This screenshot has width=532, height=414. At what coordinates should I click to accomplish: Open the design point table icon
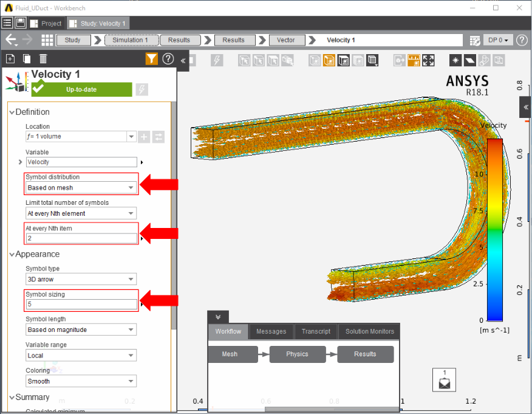[x=475, y=40]
